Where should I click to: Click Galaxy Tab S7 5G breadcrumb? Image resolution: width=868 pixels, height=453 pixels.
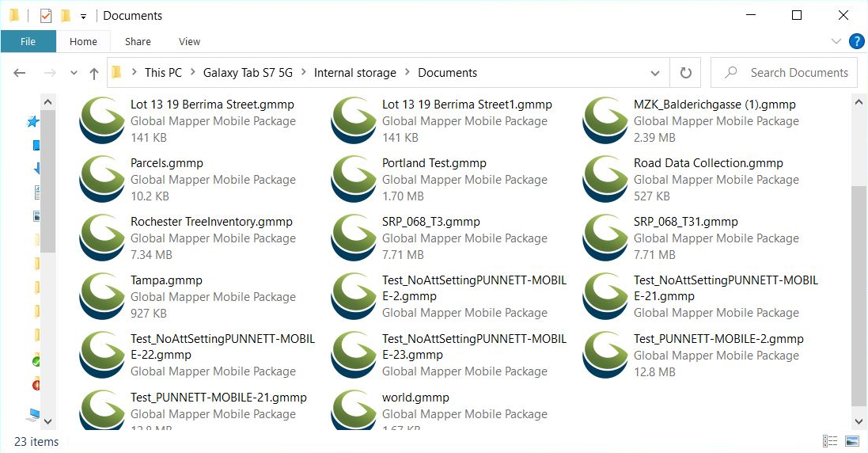click(248, 73)
